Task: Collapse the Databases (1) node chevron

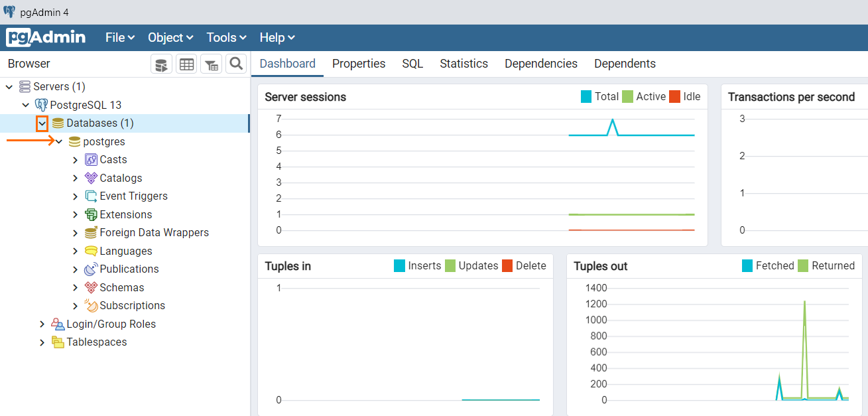Action: [42, 123]
